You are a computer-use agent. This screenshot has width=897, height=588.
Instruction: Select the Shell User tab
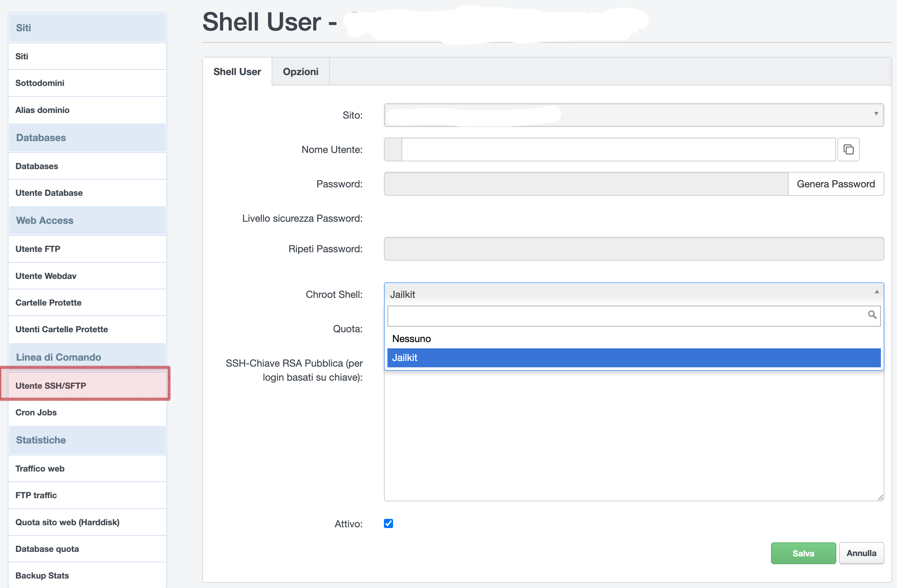tap(237, 72)
